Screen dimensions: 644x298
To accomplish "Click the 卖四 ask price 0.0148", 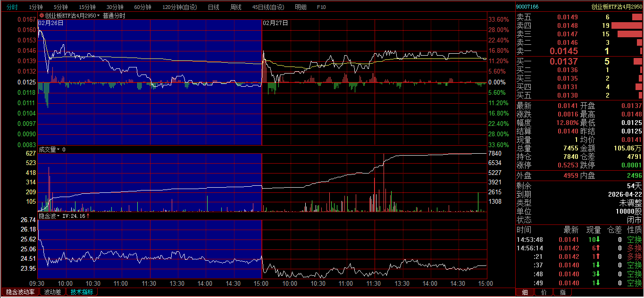I will pos(568,25).
